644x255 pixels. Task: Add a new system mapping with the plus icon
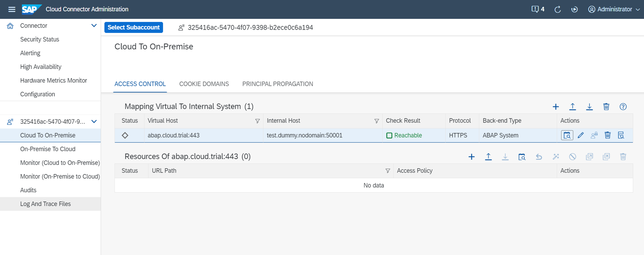[555, 107]
